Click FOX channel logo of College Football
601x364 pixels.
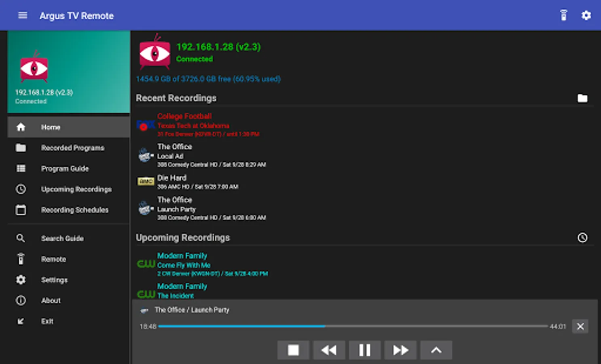coord(146,125)
